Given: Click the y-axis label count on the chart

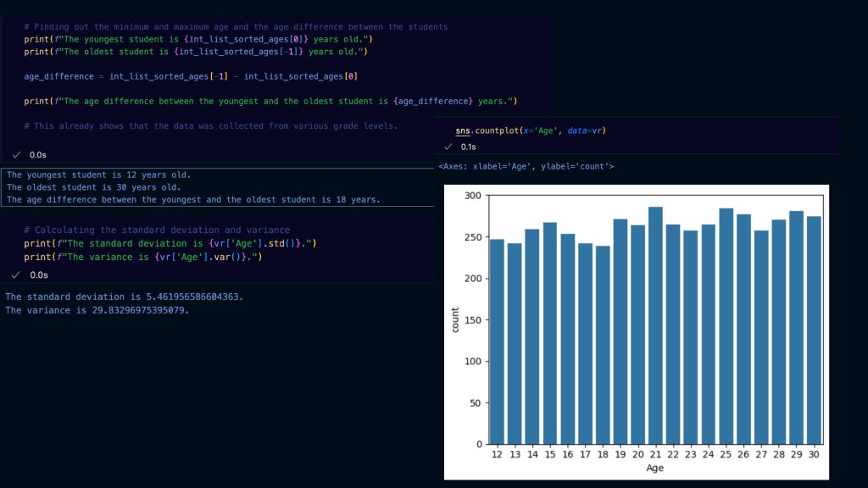Looking at the screenshot, I should [455, 319].
